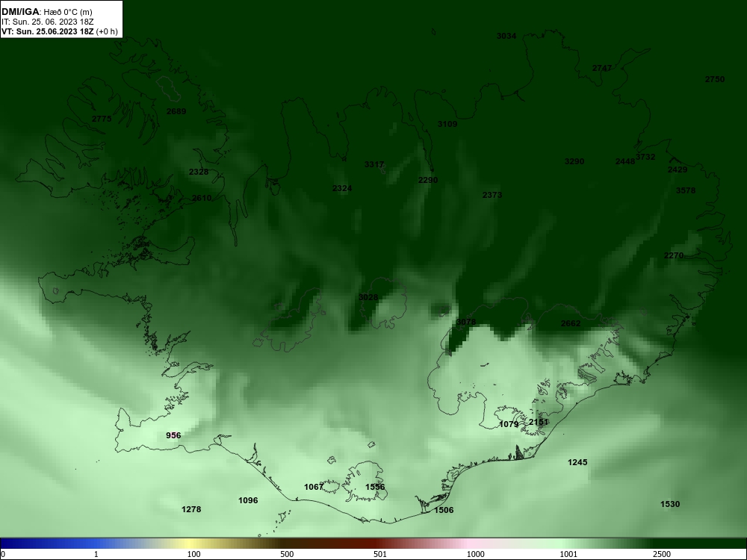Click the map value 2689
The image size is (747, 560).
point(176,111)
